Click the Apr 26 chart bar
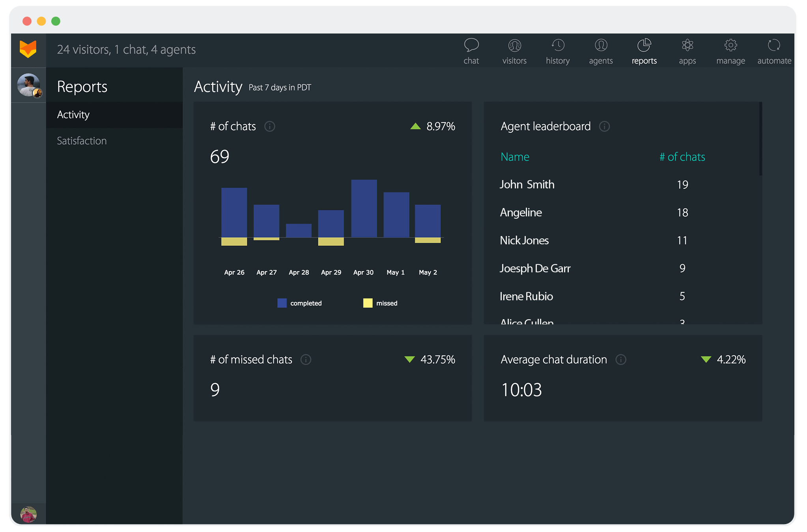 pyautogui.click(x=234, y=217)
